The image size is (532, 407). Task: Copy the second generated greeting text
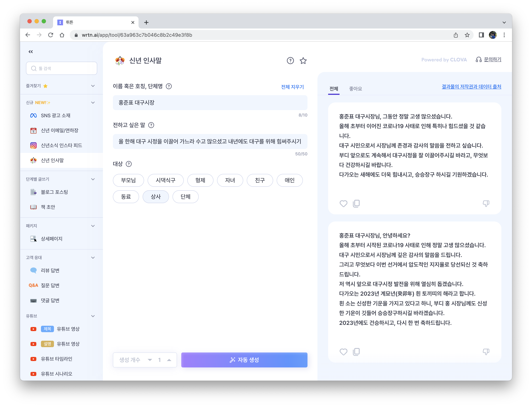point(356,352)
